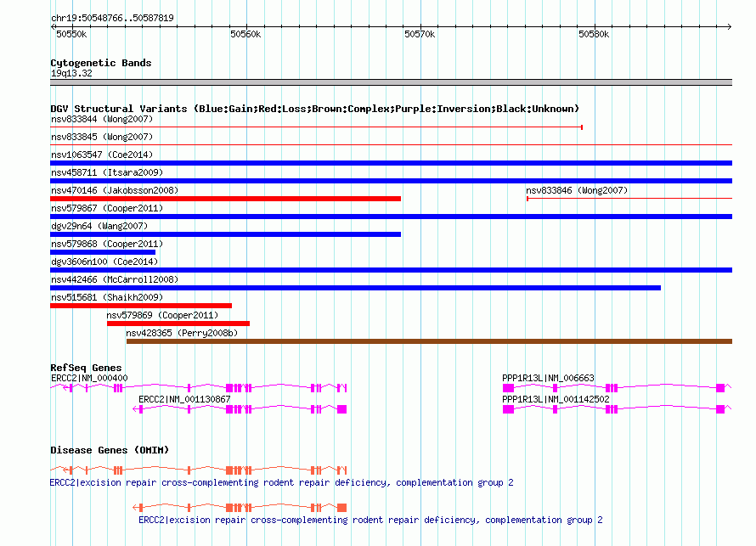Image resolution: width=756 pixels, height=546 pixels.
Task: Open the PPP1R13L|NM_001142502 gene label
Action: (556, 399)
